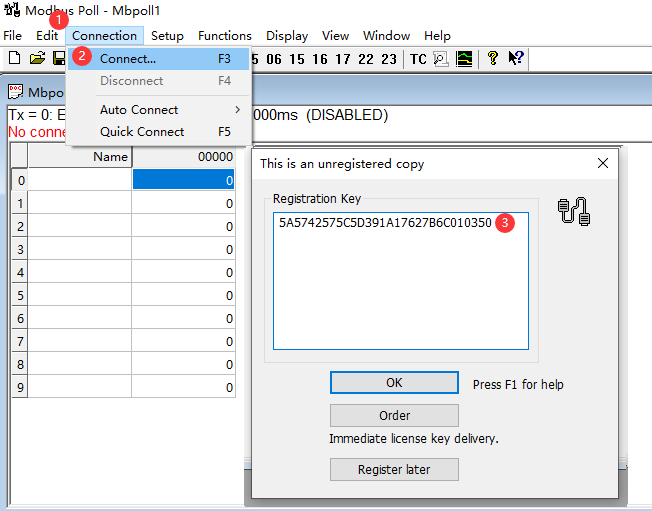This screenshot has height=511, width=652.
Task: Open the Display menu
Action: point(287,36)
